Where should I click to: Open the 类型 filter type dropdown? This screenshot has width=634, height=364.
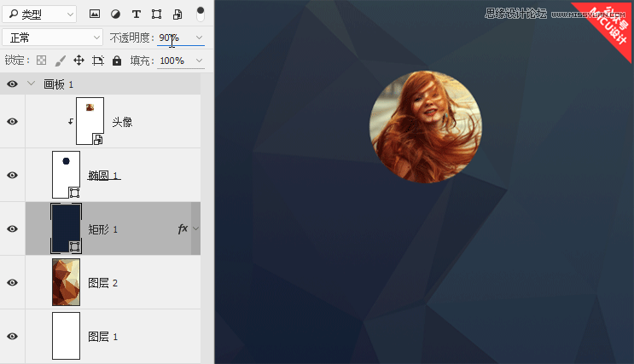click(39, 14)
